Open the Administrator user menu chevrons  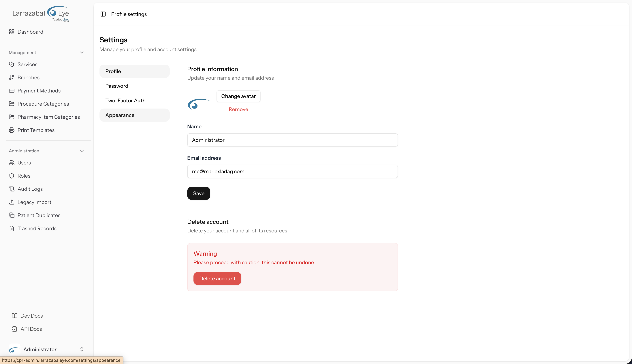click(x=82, y=350)
